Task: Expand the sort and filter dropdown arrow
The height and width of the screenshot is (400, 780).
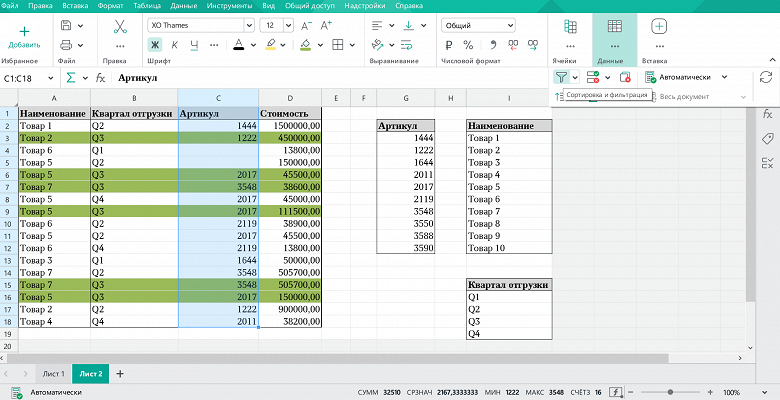Action: 575,77
